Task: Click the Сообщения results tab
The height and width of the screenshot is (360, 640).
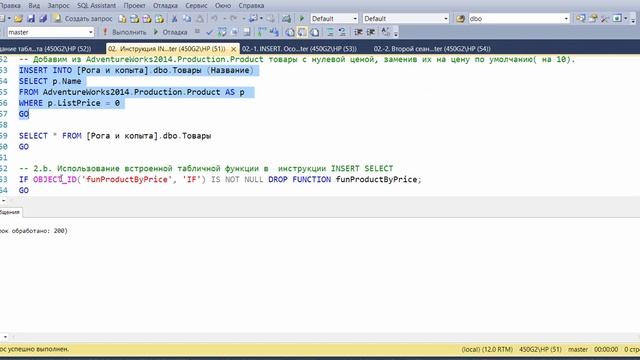Action: [x=10, y=212]
